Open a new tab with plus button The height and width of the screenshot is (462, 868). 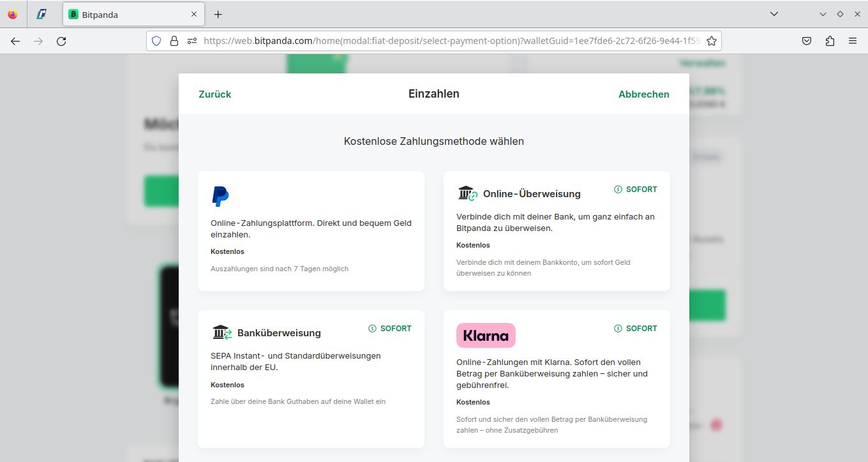pyautogui.click(x=218, y=14)
